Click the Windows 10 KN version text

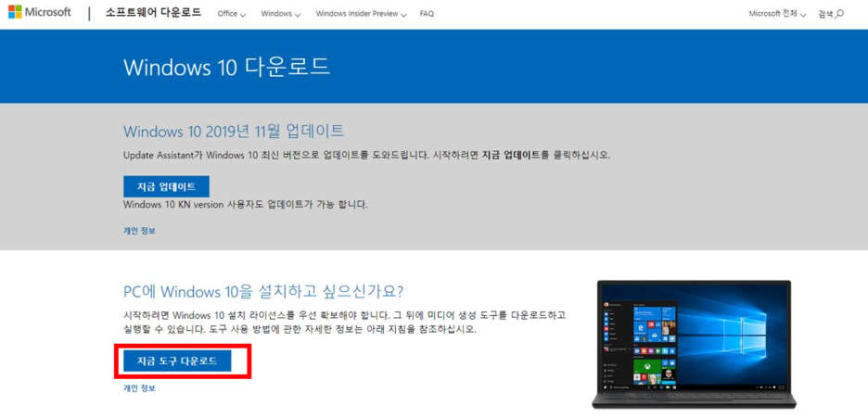point(245,205)
